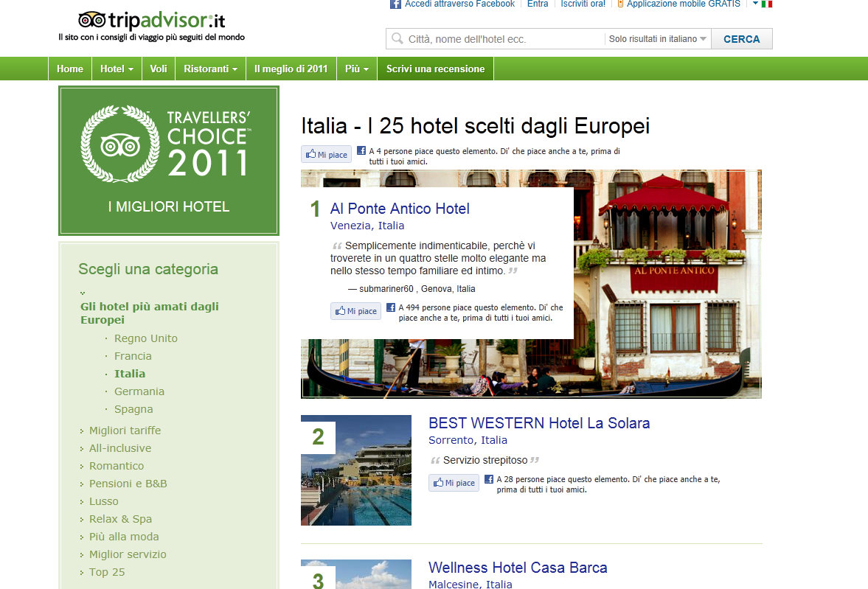
Task: Open Scrivi una recensione tab
Action: [435, 69]
